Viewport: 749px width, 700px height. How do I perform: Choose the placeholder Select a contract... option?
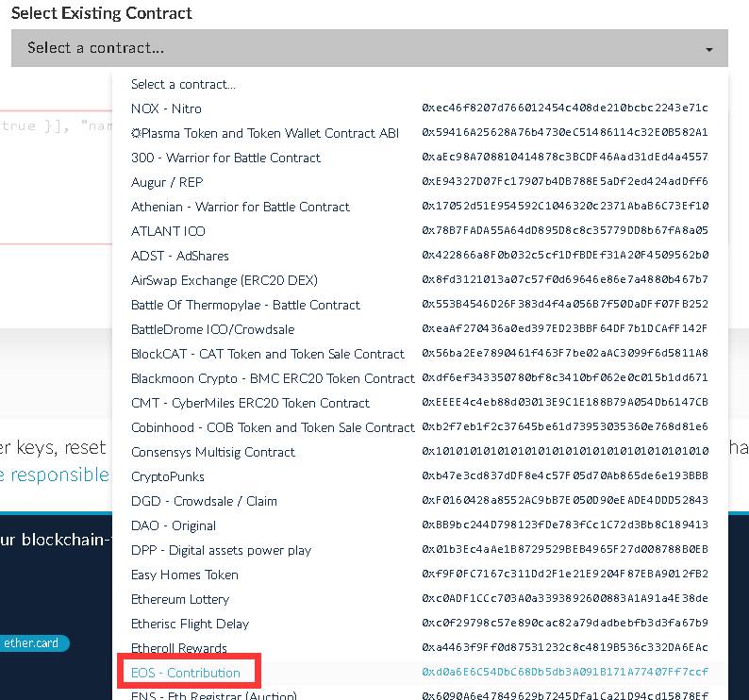coord(421,84)
